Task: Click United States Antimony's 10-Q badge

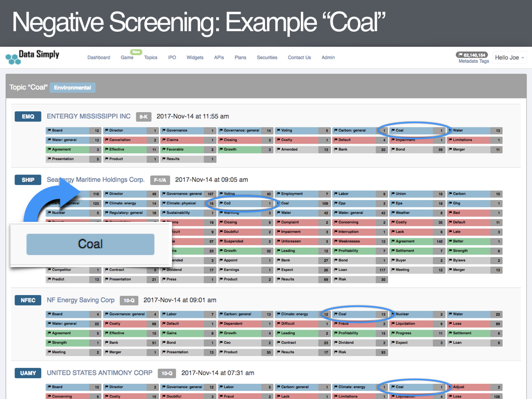Action: (x=167, y=373)
